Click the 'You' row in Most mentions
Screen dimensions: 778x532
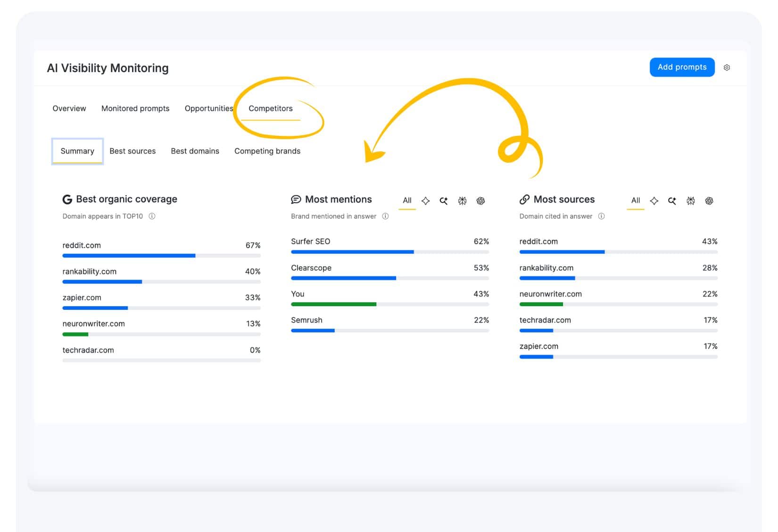click(x=390, y=299)
